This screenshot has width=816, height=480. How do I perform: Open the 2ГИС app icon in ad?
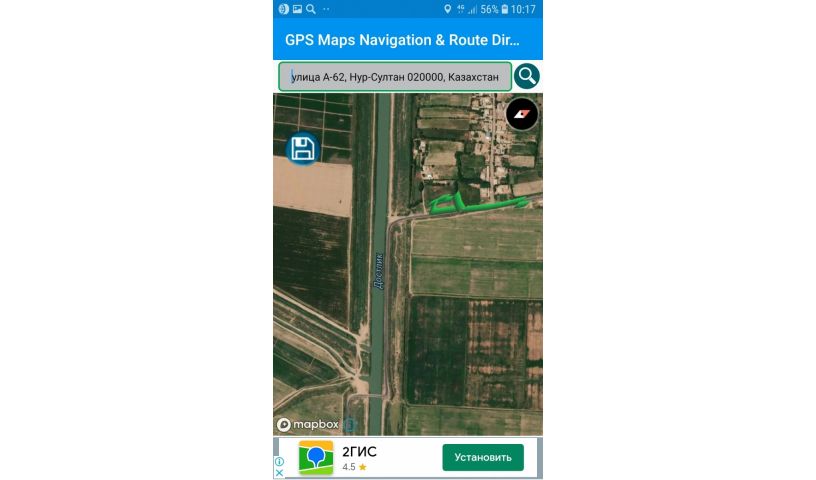coord(316,457)
